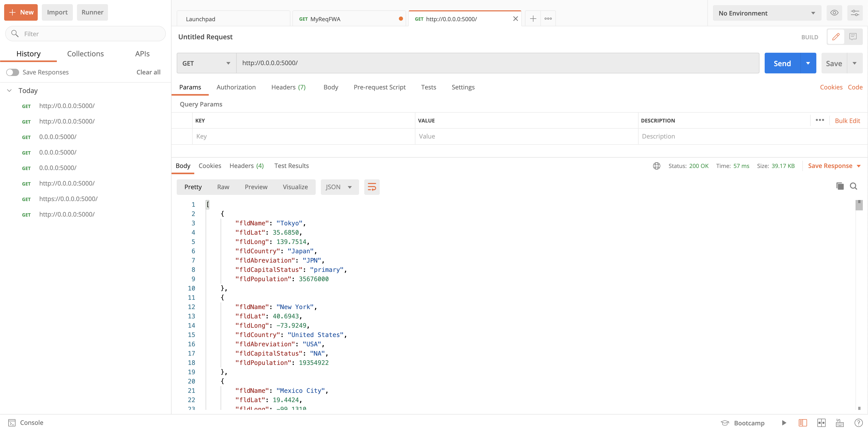Search the response body using magnifier icon
868x429 pixels.
[x=854, y=186]
